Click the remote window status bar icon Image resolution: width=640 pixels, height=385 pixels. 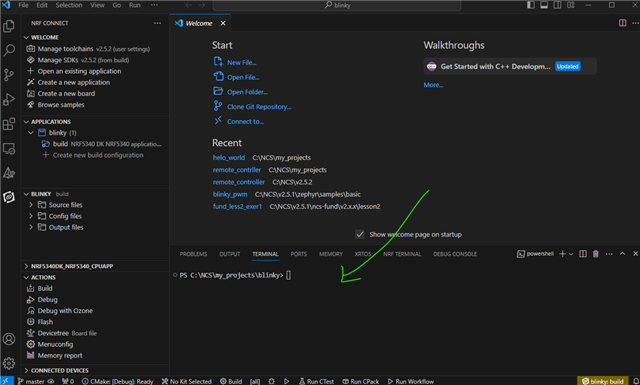(6, 381)
